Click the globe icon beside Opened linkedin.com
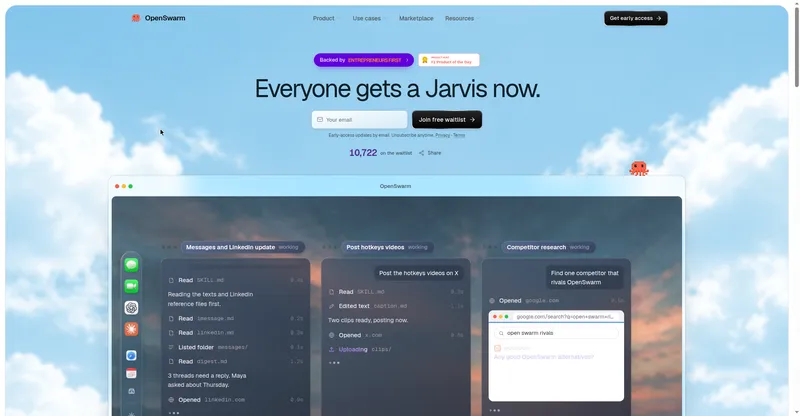Screen dimensions: 800x416 tap(171, 400)
